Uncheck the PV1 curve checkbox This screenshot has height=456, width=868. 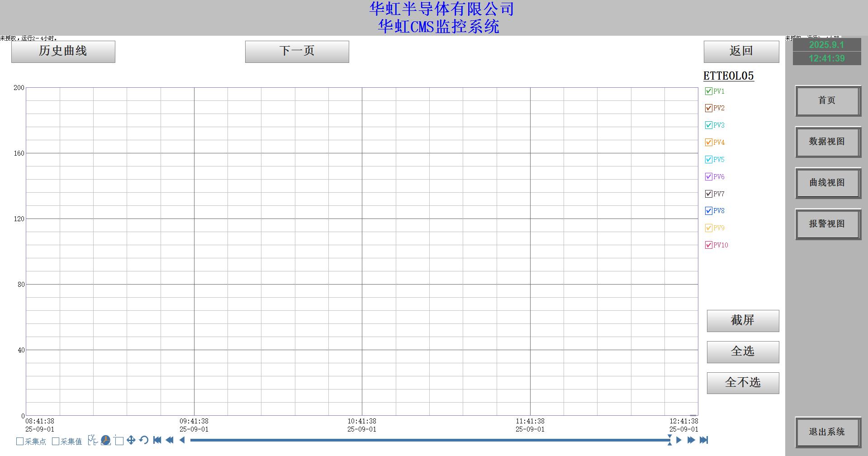coord(709,91)
